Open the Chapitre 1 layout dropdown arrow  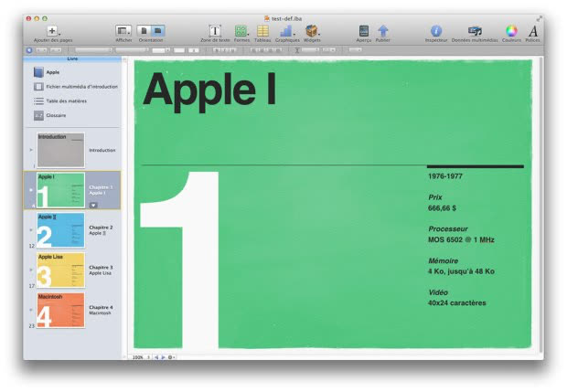(93, 206)
